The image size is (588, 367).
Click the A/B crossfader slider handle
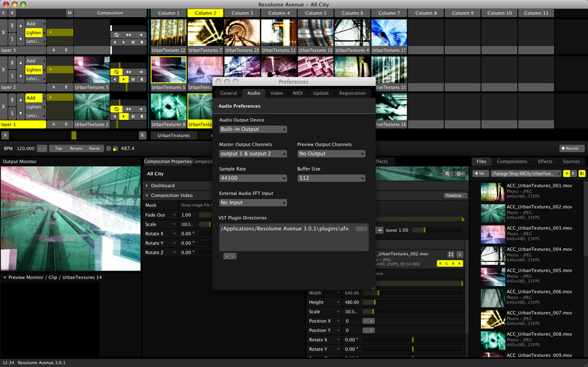tap(74, 135)
